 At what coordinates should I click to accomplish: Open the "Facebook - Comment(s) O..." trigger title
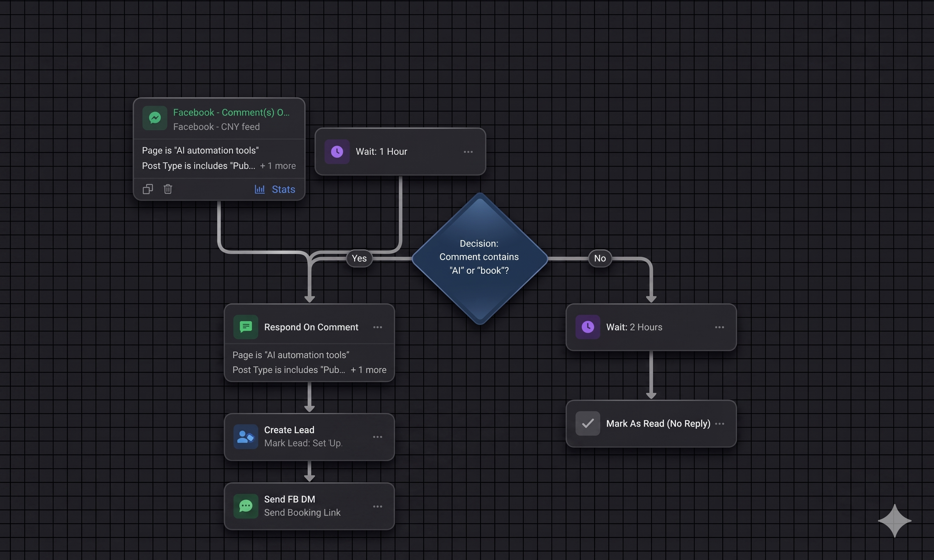pos(231,112)
